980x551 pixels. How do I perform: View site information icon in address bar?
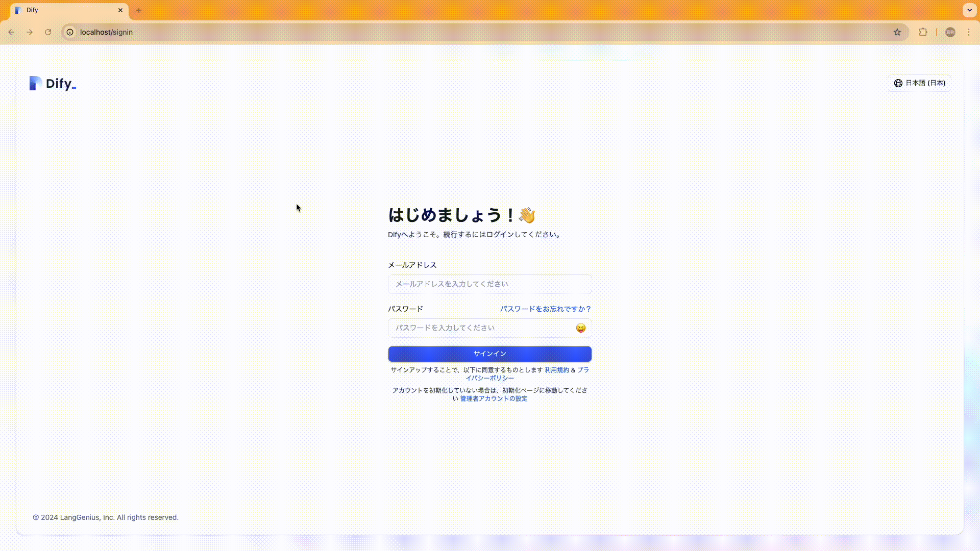[x=70, y=32]
